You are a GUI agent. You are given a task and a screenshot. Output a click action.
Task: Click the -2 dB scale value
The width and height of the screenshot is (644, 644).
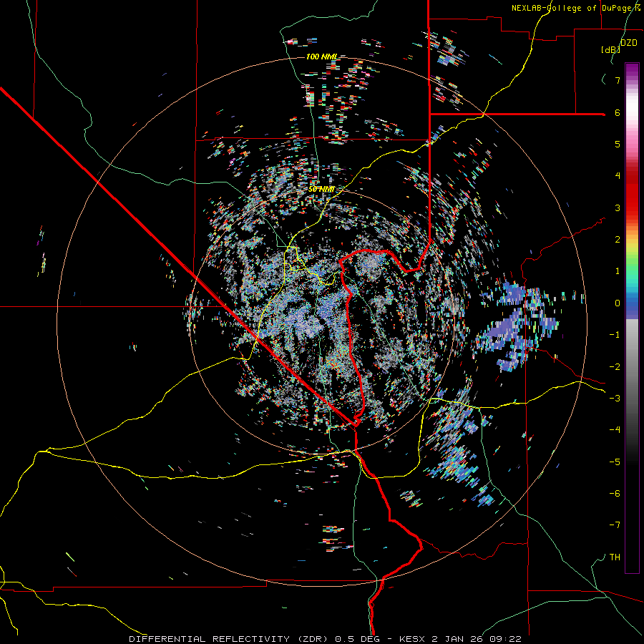(615, 366)
